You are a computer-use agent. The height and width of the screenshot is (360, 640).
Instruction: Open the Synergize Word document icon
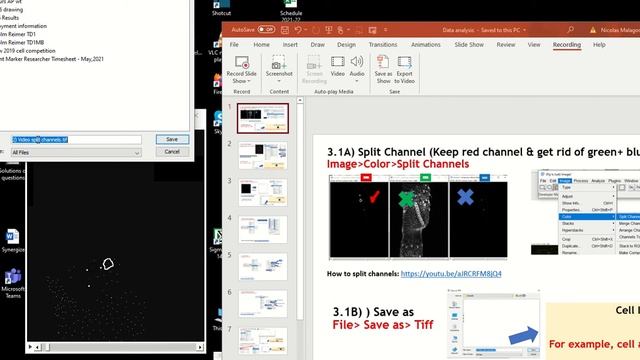(x=13, y=241)
